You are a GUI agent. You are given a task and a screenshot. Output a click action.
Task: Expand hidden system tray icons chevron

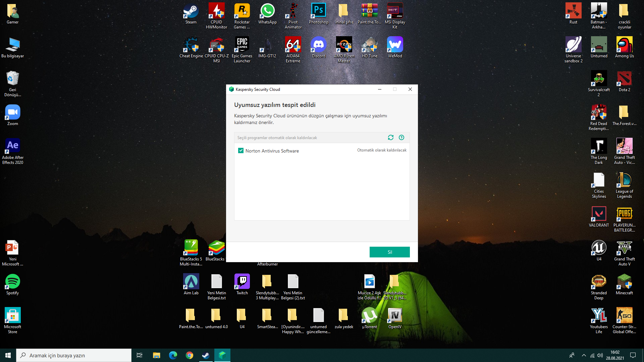584,355
